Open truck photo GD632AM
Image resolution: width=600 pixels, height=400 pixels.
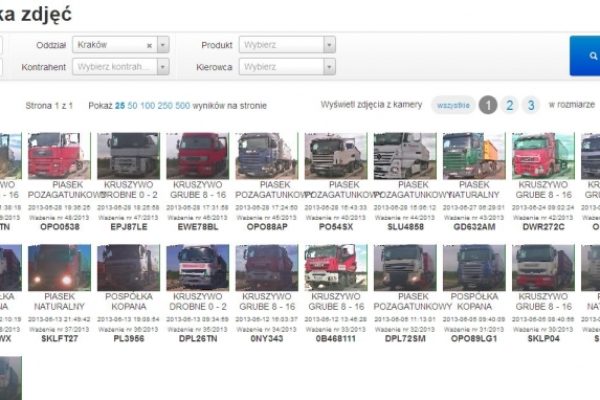(x=474, y=156)
